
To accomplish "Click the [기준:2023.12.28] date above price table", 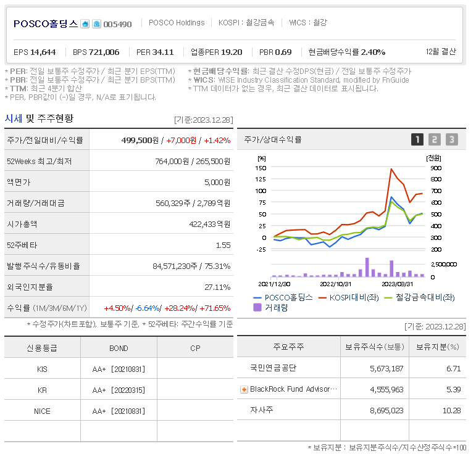I will (x=204, y=120).
